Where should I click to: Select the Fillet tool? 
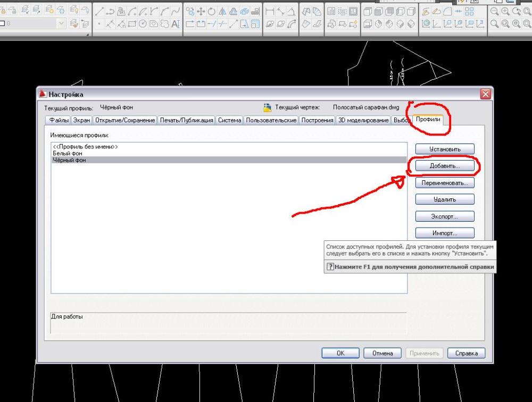[x=447, y=12]
